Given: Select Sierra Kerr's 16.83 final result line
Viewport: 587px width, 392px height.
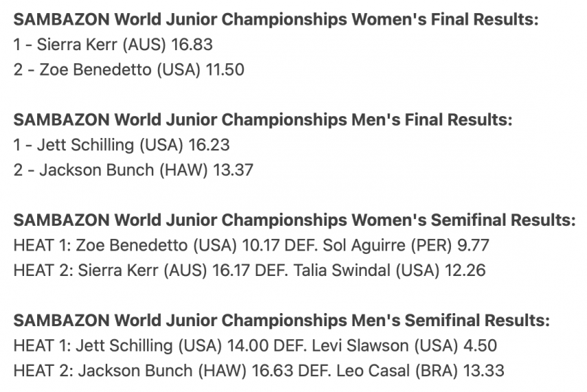Looking at the screenshot, I should coord(113,45).
